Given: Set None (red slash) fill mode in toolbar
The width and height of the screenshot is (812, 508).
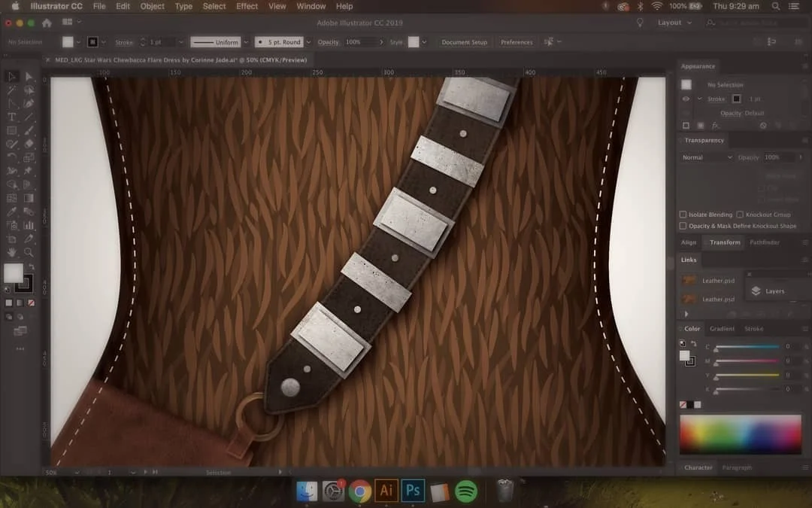Looking at the screenshot, I should (x=32, y=303).
